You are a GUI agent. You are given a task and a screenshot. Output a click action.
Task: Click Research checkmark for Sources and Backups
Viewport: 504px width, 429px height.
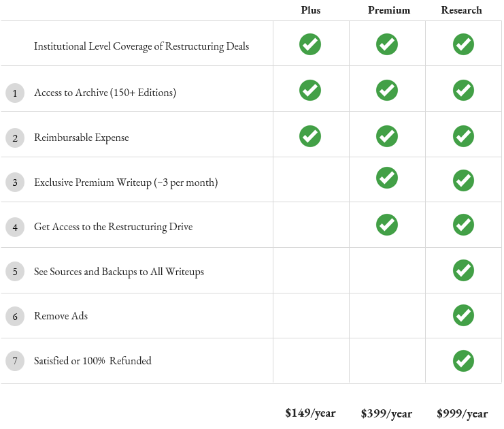pos(463,270)
